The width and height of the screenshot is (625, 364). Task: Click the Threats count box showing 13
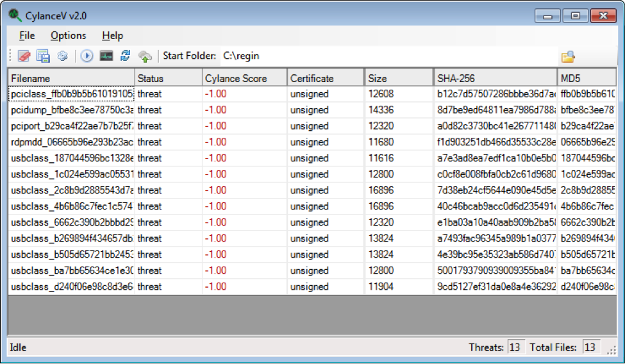516,347
